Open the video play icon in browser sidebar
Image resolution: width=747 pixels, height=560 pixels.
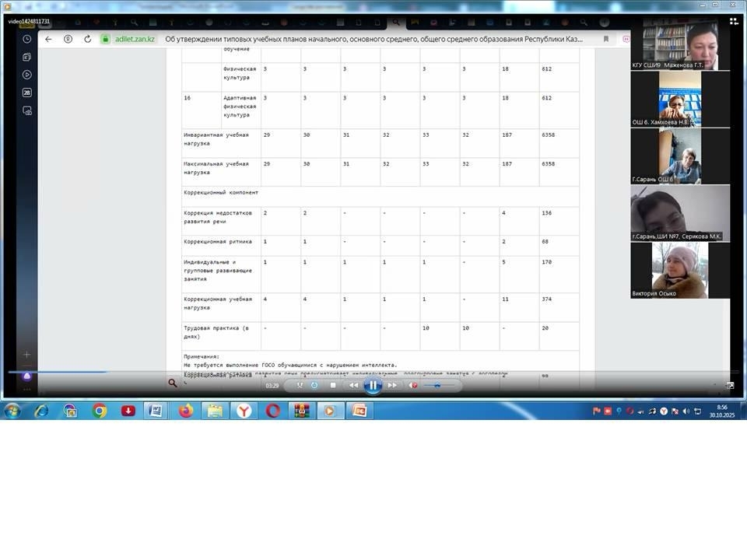click(x=27, y=75)
